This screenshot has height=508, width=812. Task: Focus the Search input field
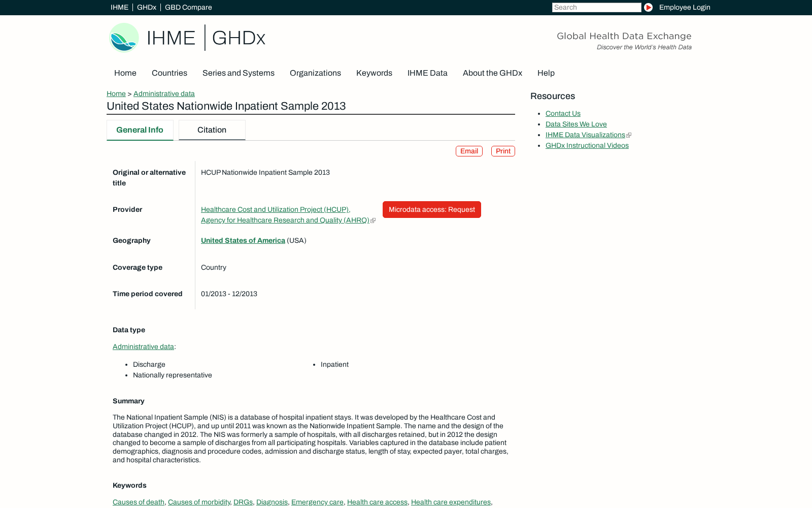click(596, 7)
